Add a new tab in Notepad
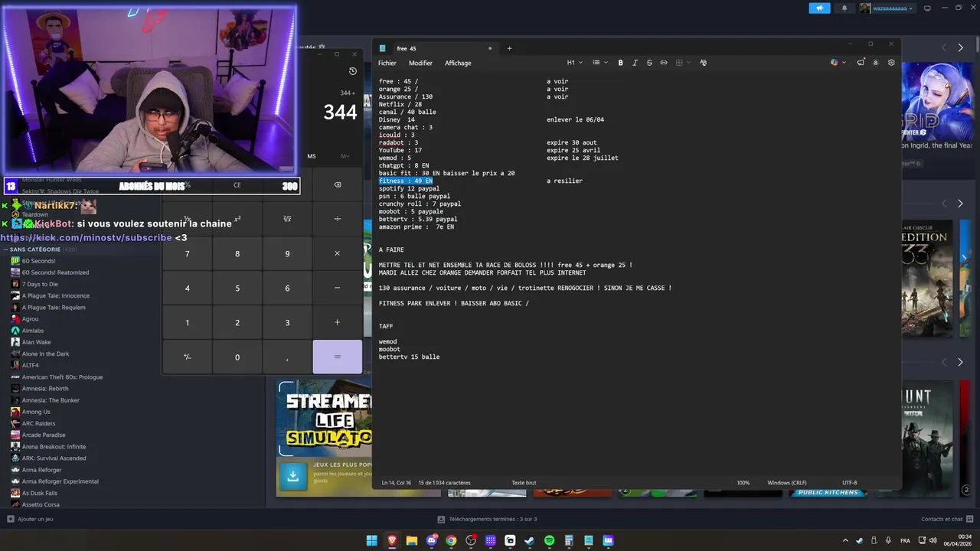 point(509,48)
